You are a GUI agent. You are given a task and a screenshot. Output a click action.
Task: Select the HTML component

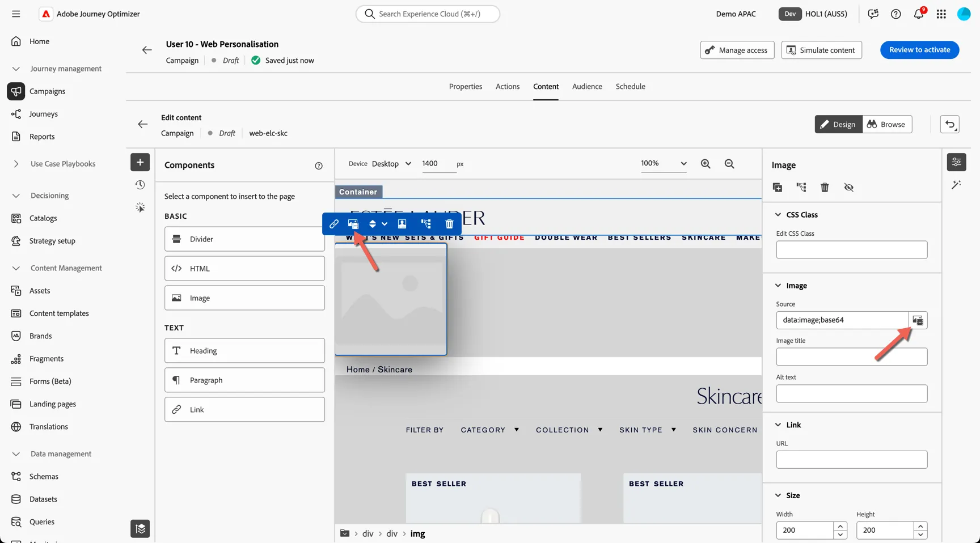pos(244,269)
